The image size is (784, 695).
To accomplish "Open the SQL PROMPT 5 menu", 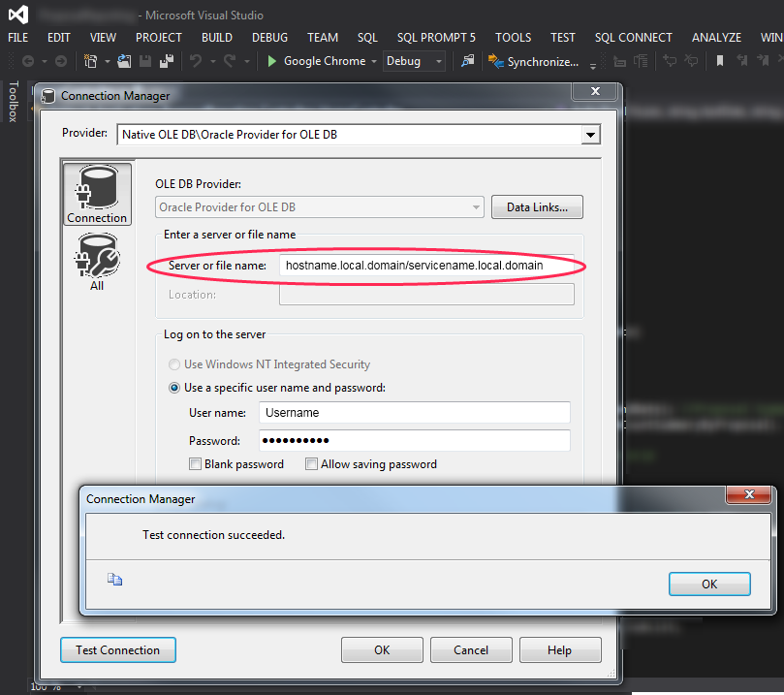I will tap(435, 37).
